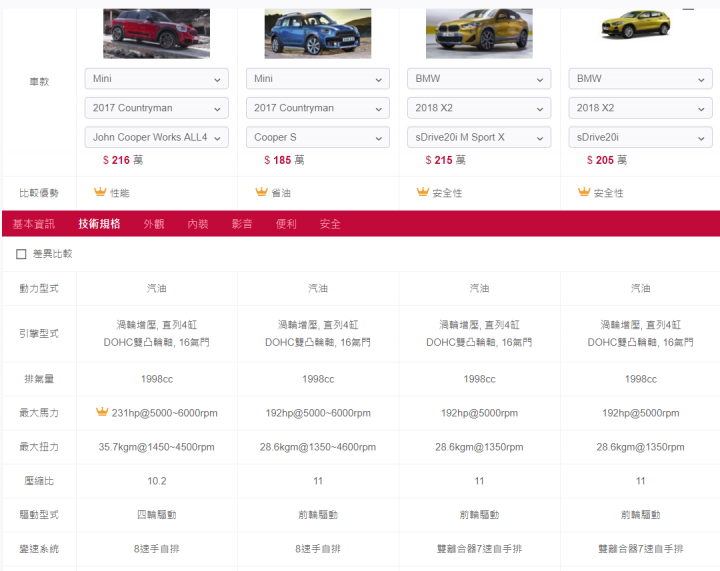The width and height of the screenshot is (720, 571).
Task: Click the crown icon next to 231hp horsepower
Action: tap(102, 412)
